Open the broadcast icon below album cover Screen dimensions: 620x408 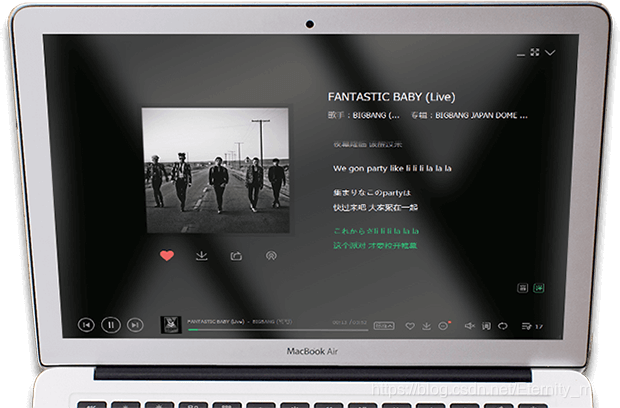[271, 256]
